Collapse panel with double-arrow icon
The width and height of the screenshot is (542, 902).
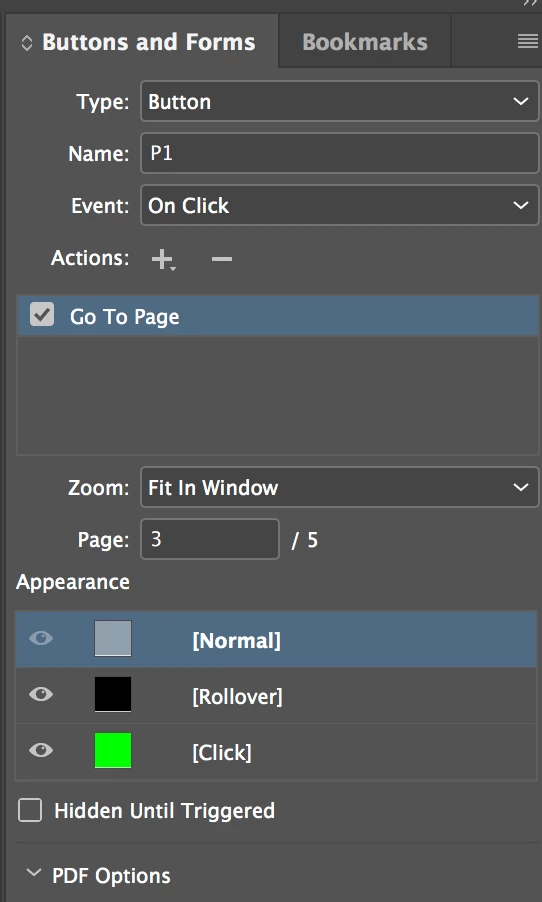[529, 3]
